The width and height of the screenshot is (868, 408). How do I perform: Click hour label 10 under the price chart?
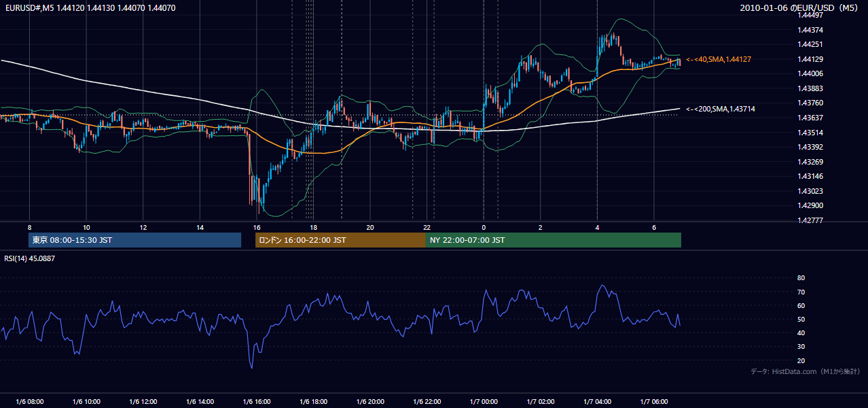pos(86,227)
